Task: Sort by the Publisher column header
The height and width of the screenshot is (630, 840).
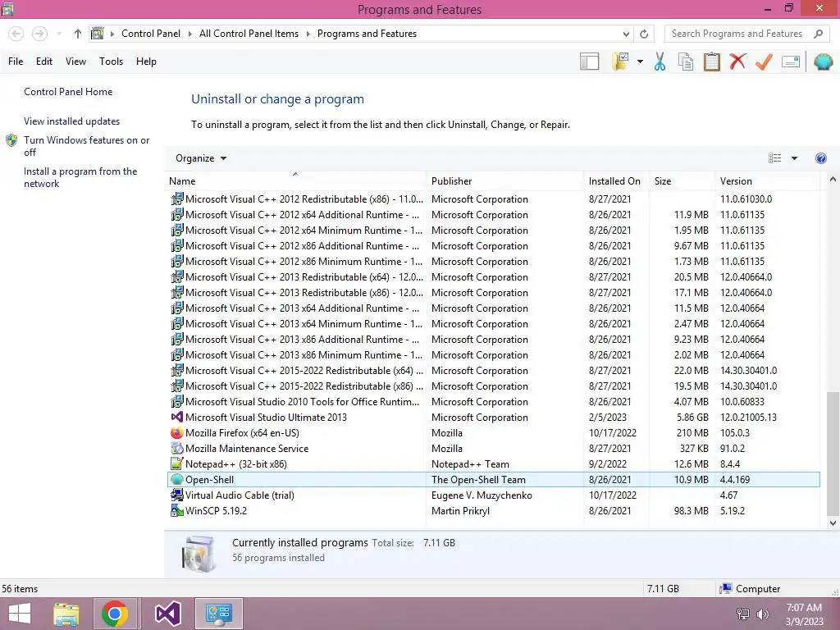Action: coord(504,181)
